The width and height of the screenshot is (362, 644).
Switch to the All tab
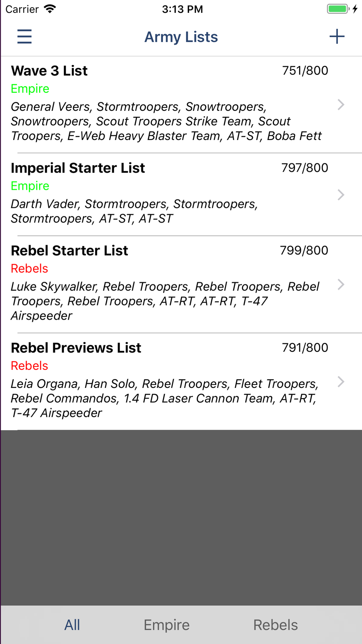click(72, 625)
